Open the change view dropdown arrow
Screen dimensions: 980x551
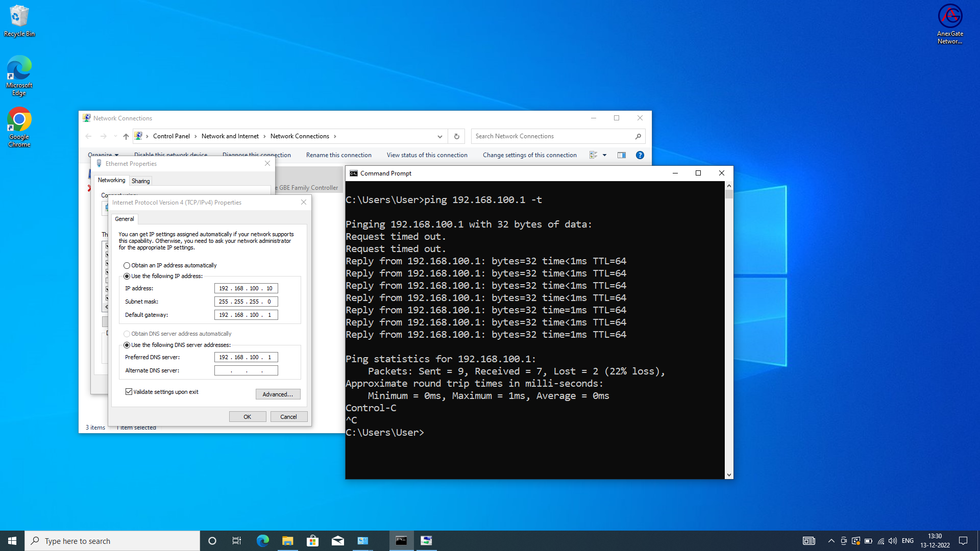[x=604, y=155]
